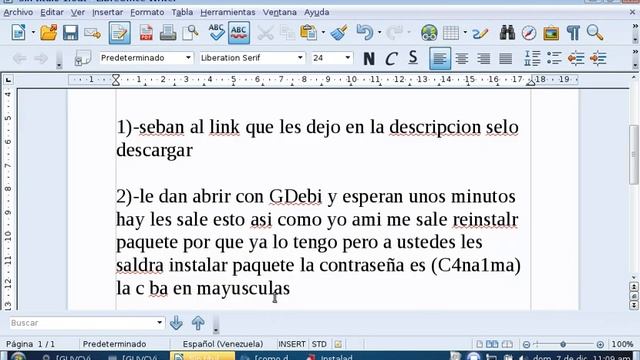Open the Formato menu
The height and width of the screenshot is (360, 640).
coord(147,12)
